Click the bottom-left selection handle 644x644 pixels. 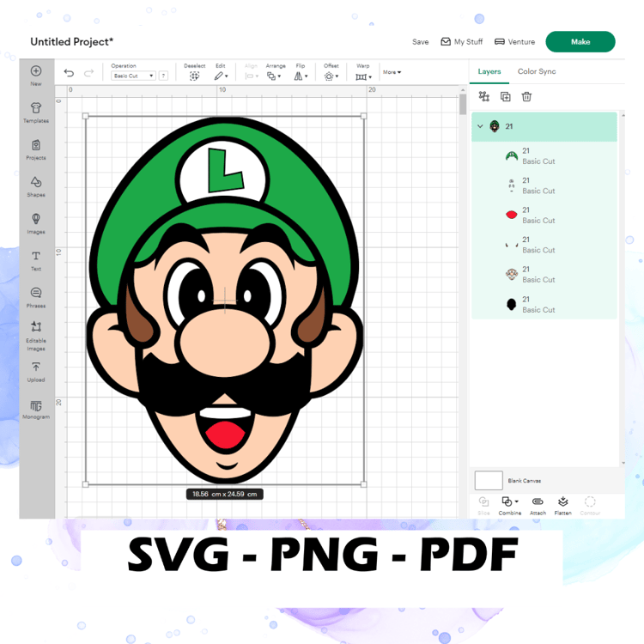(85, 484)
